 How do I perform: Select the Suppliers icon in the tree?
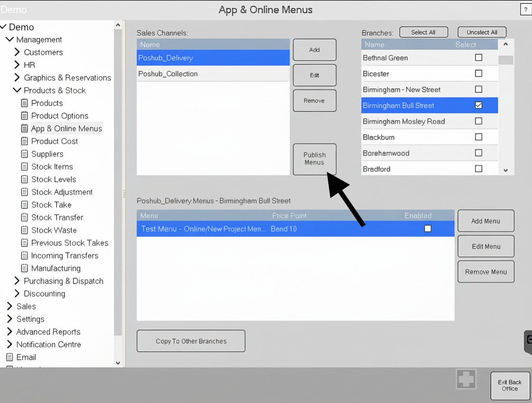[x=24, y=154]
